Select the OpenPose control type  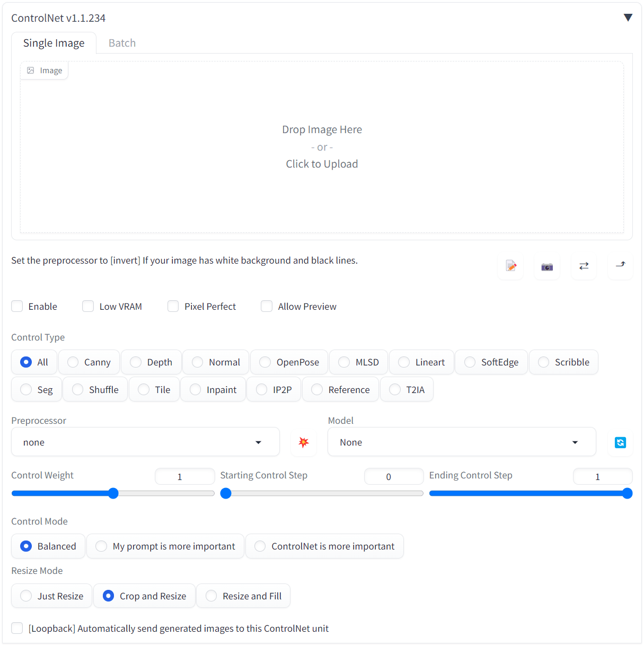tap(289, 362)
